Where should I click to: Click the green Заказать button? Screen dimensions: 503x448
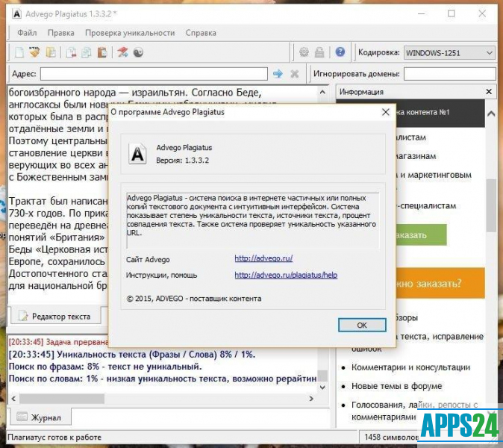[421, 235]
